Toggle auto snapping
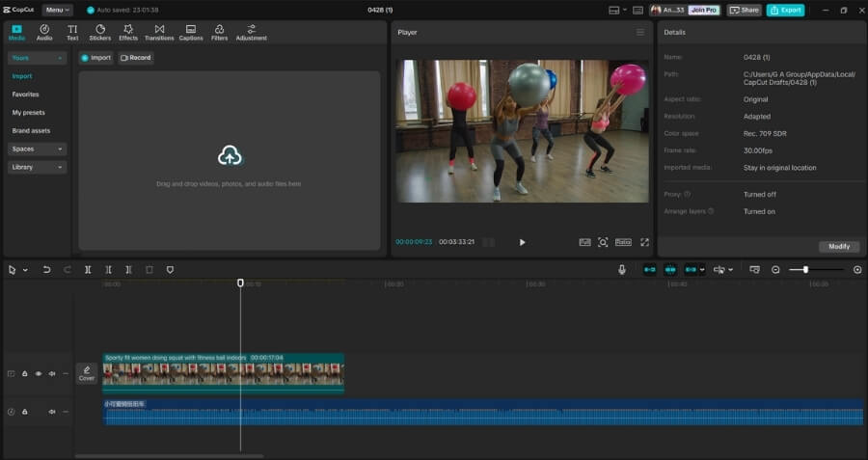Viewport: 868px width, 460px height. click(x=670, y=270)
